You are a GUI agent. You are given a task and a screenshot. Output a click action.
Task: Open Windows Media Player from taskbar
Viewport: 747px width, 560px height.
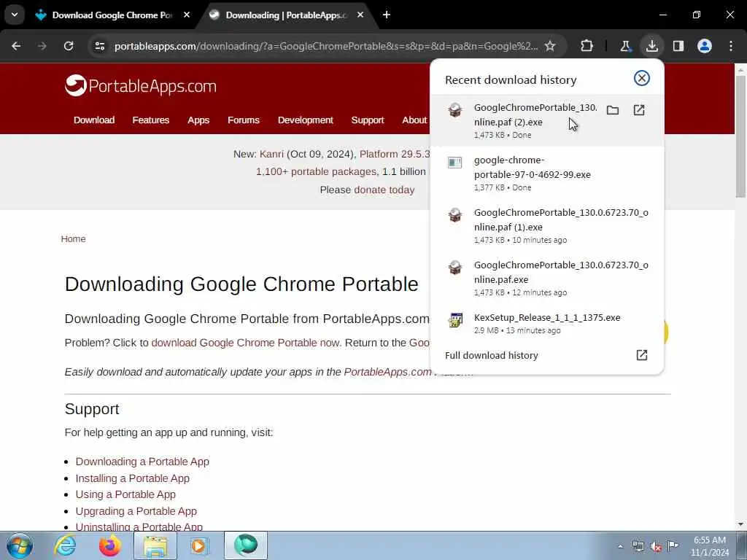pos(198,545)
